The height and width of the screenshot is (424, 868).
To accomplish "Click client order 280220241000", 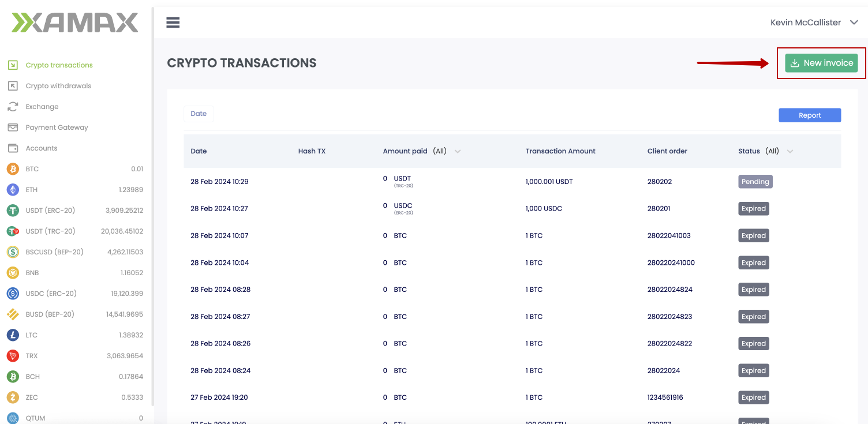I will pos(671,262).
